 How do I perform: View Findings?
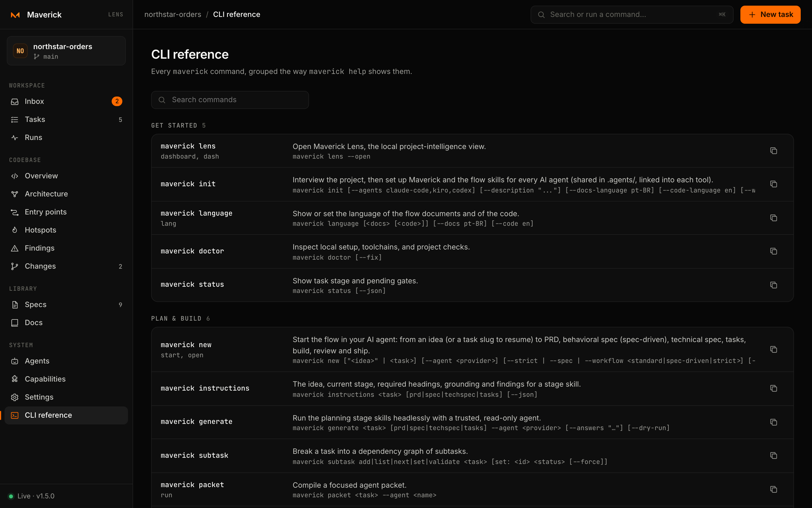[x=66, y=248]
